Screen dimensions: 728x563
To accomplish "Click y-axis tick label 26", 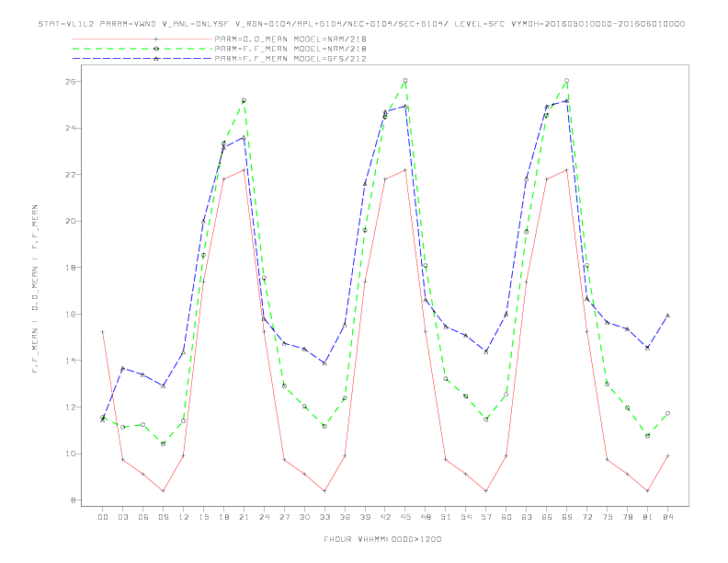I will click(x=71, y=81).
